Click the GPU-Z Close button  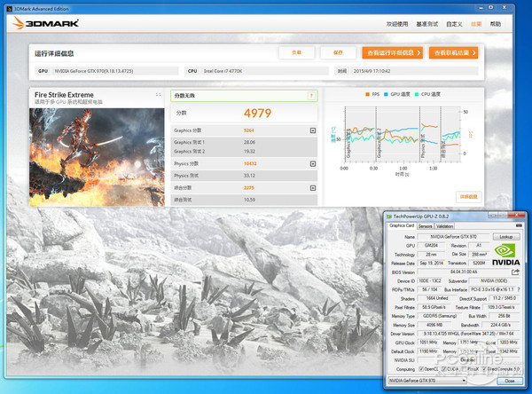(510, 381)
